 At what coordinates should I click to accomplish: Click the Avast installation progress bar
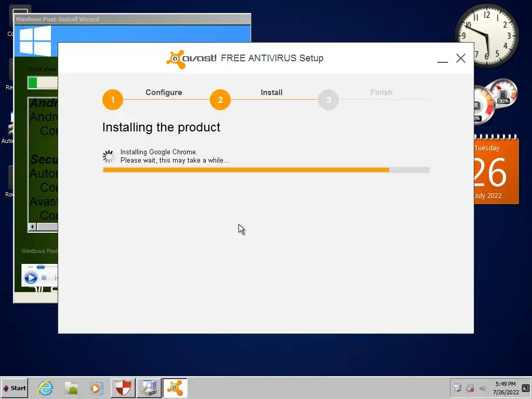pyautogui.click(x=266, y=170)
